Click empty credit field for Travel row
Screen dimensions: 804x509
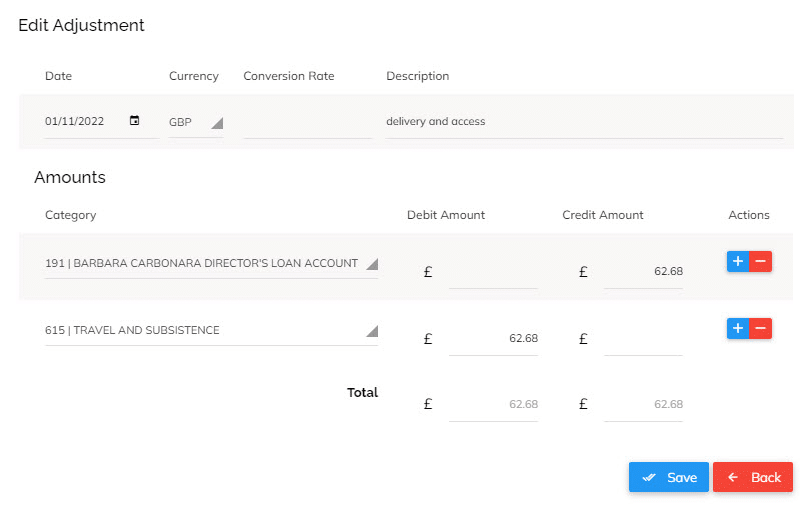643,339
